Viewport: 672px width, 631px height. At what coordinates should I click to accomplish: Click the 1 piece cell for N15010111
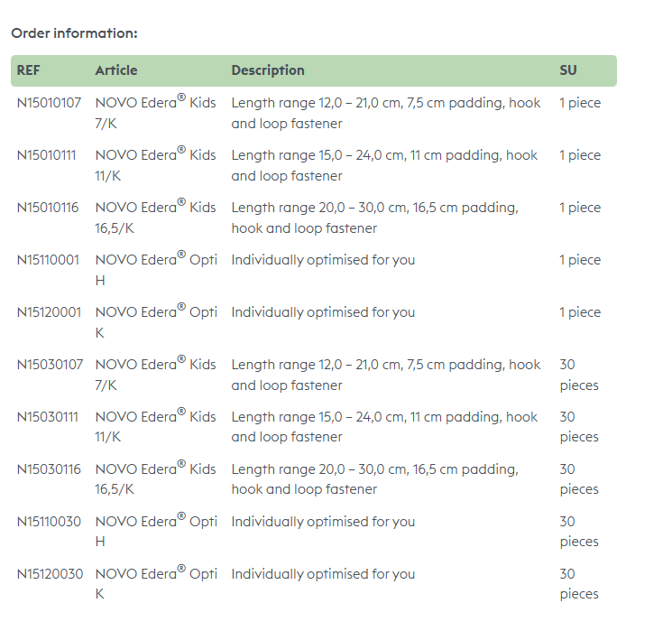(x=579, y=155)
